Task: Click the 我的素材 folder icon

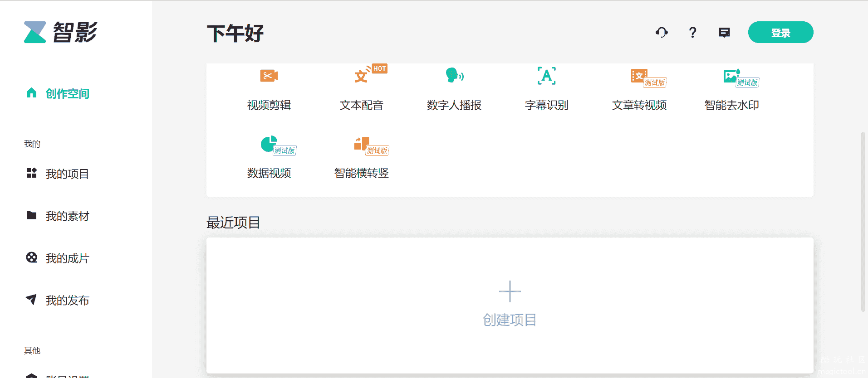Action: coord(31,215)
